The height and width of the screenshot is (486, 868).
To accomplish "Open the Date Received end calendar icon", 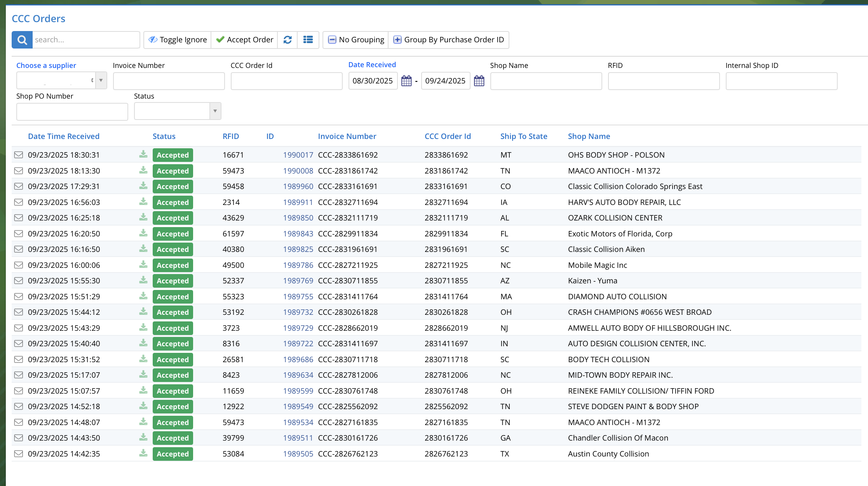I will tap(479, 81).
